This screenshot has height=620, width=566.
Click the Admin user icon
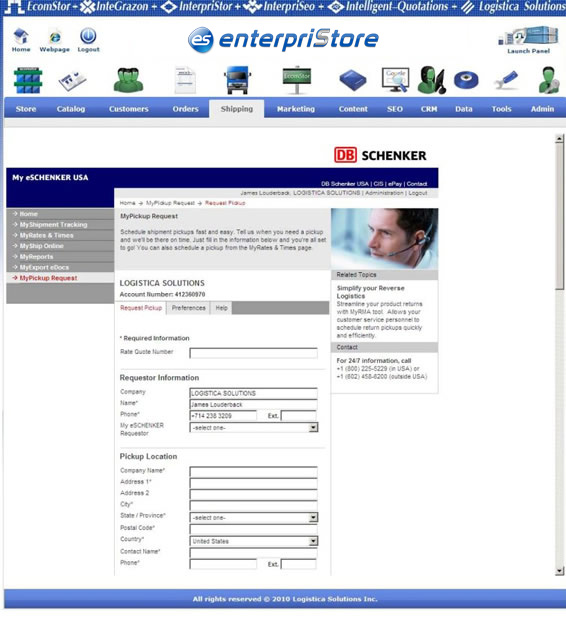click(x=549, y=80)
